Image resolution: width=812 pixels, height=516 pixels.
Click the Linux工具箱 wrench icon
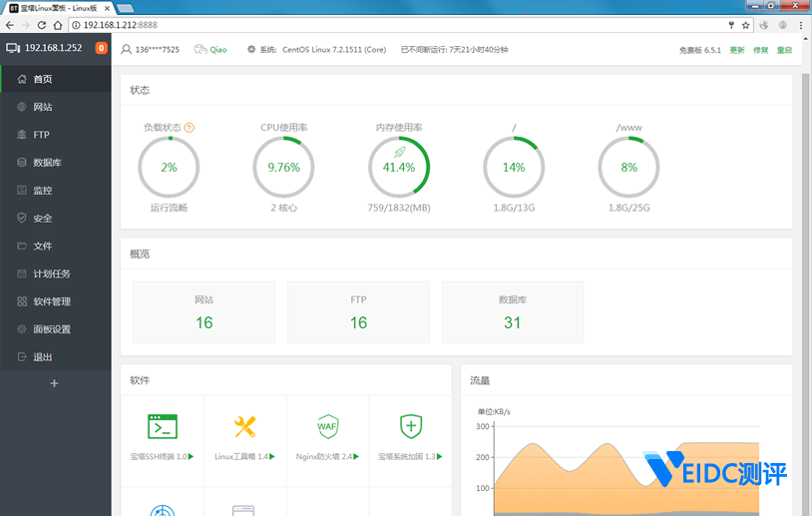click(x=244, y=427)
